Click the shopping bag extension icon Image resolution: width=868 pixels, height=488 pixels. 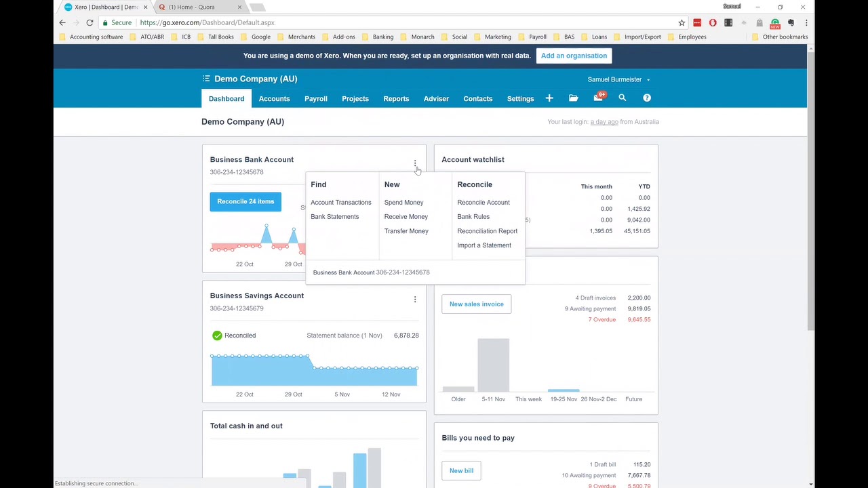tap(759, 22)
